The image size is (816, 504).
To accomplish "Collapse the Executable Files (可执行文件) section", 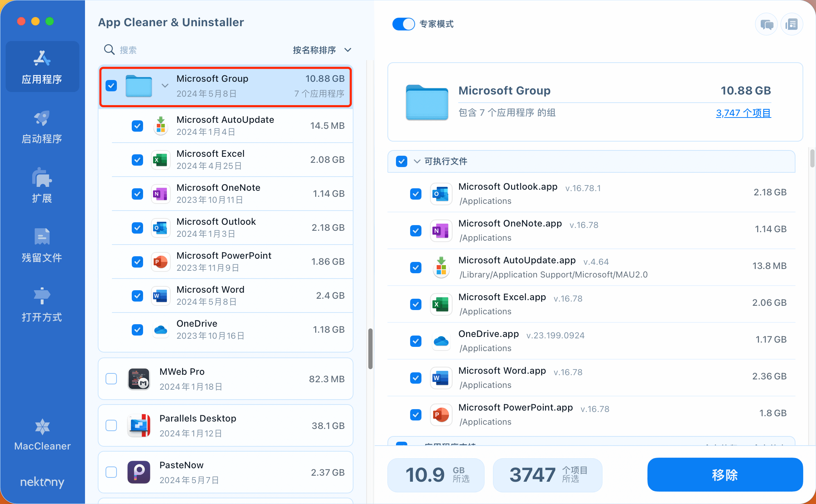I will 417,161.
